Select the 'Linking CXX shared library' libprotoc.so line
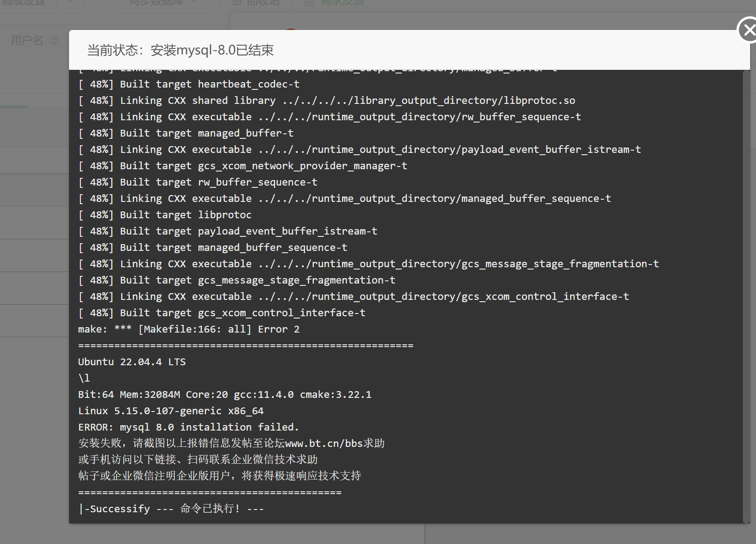The width and height of the screenshot is (756, 544). [x=326, y=101]
